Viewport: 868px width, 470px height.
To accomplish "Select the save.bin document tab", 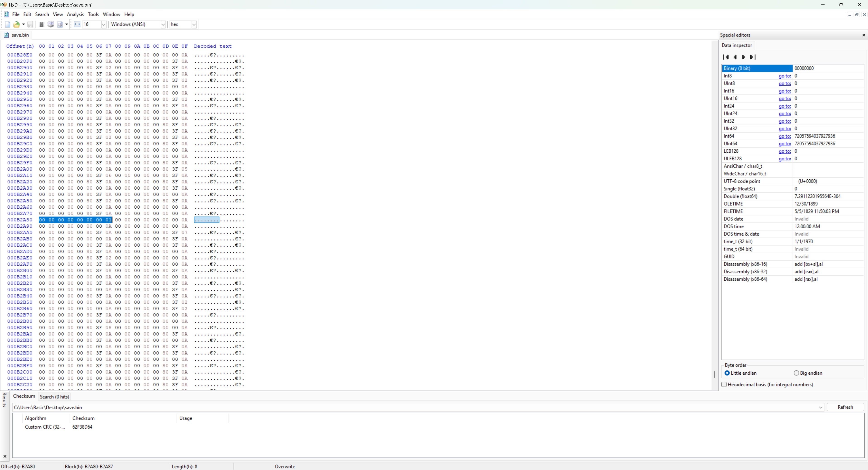I will (17, 35).
